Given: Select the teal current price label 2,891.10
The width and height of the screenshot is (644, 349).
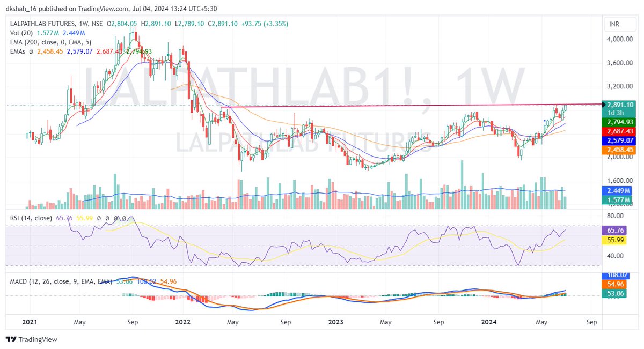Looking at the screenshot, I should 620,105.
